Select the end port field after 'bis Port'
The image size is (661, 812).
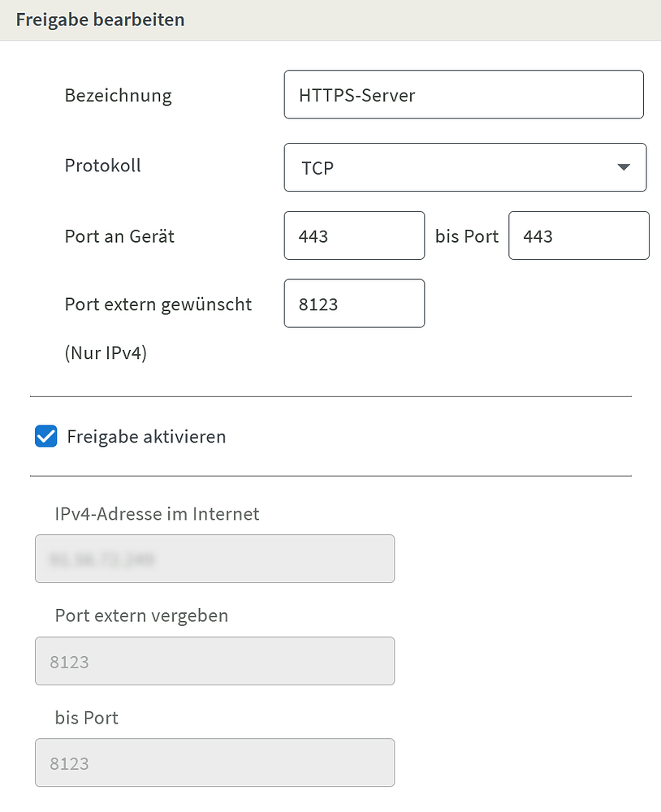(x=578, y=236)
